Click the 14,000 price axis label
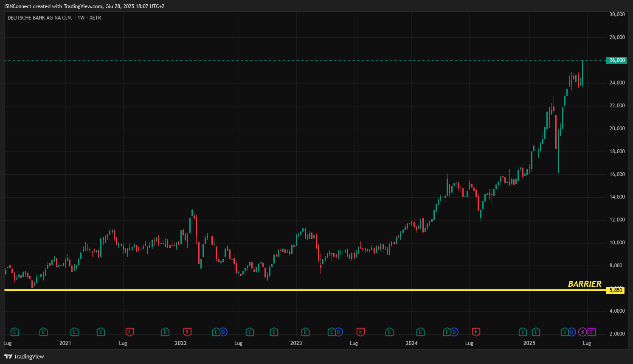The height and width of the screenshot is (364, 633). click(617, 197)
